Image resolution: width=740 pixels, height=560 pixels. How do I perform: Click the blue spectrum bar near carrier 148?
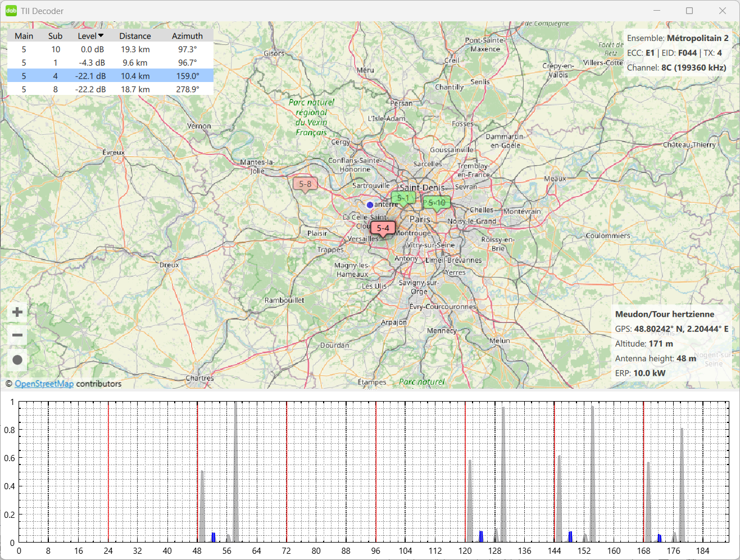tap(570, 537)
